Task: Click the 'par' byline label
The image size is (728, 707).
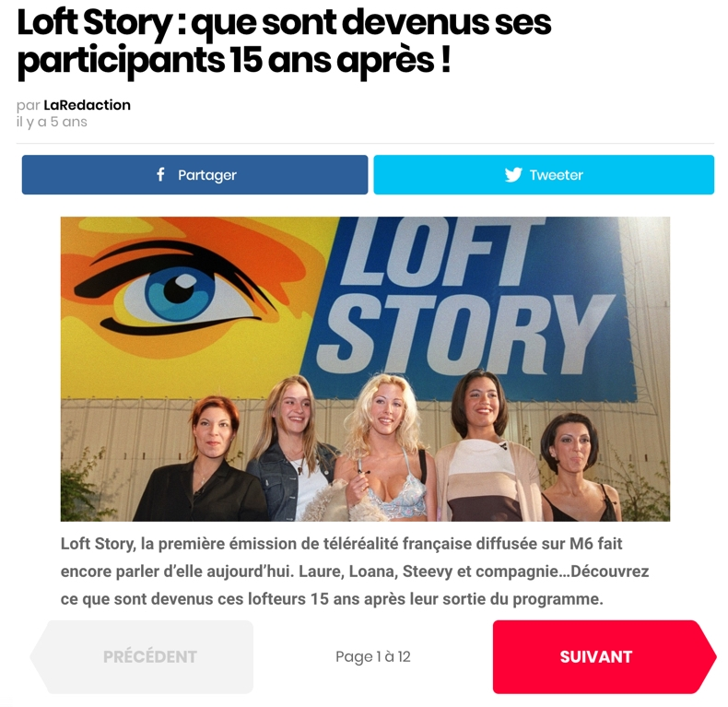Action: click(x=29, y=105)
